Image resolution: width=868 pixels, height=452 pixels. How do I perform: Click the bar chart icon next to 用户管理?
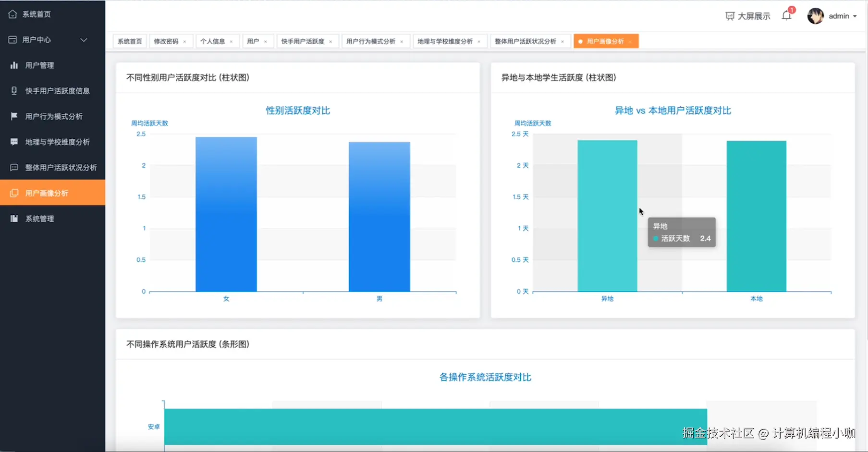[14, 65]
